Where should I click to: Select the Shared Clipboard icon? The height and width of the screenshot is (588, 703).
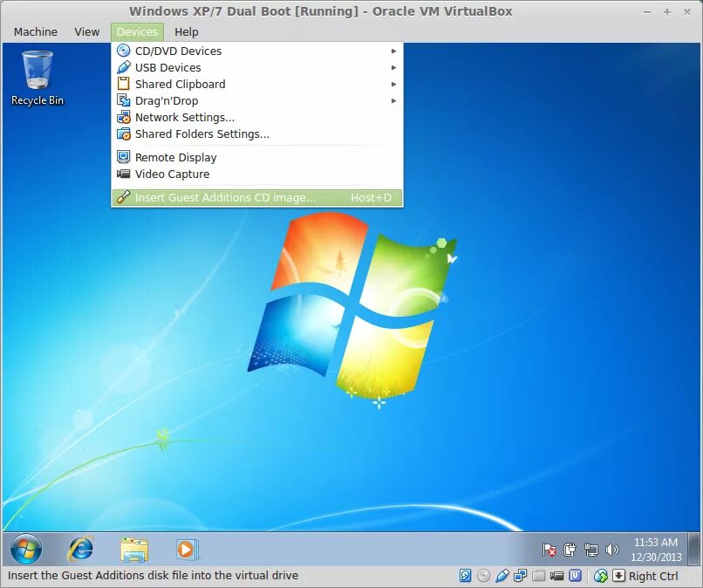[x=122, y=84]
